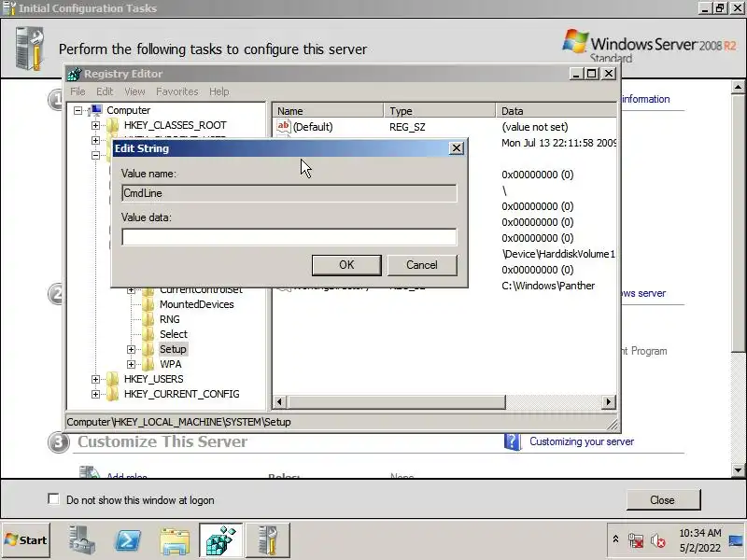
Task: Click the help icon beside Customizing your server
Action: tap(512, 441)
